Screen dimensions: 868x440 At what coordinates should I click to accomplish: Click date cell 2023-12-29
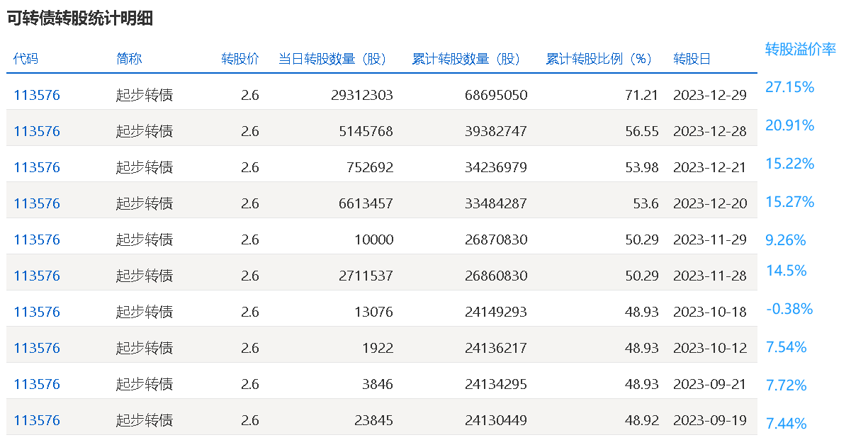coord(710,95)
